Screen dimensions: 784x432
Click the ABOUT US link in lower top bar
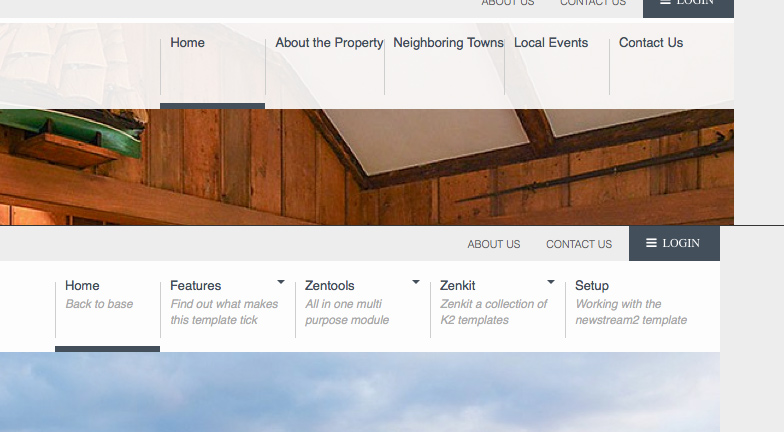(494, 244)
